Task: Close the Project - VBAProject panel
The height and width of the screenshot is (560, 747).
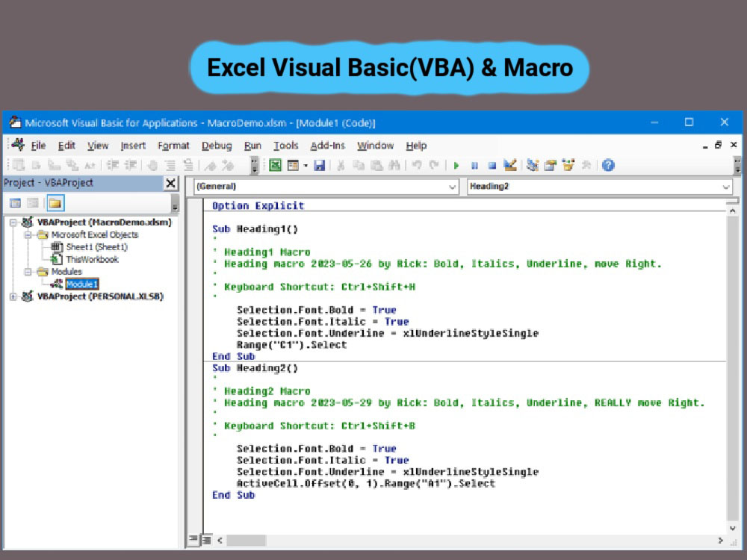Action: (x=170, y=184)
